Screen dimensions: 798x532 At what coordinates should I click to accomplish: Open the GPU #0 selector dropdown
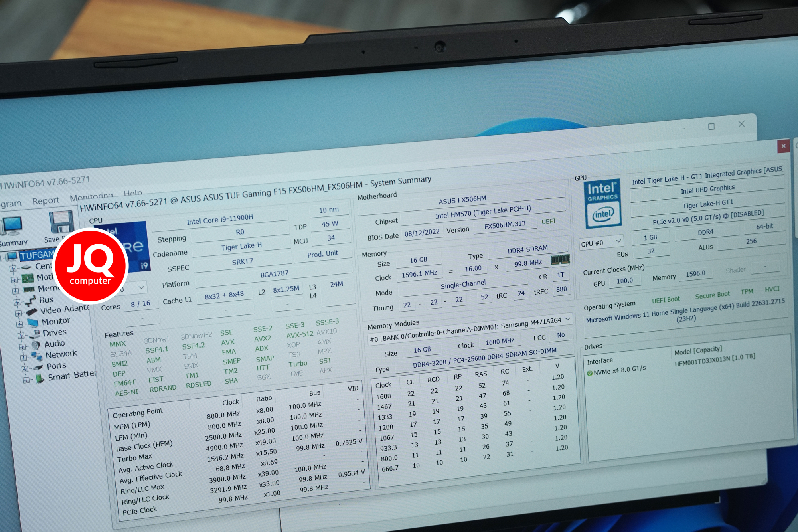601,243
